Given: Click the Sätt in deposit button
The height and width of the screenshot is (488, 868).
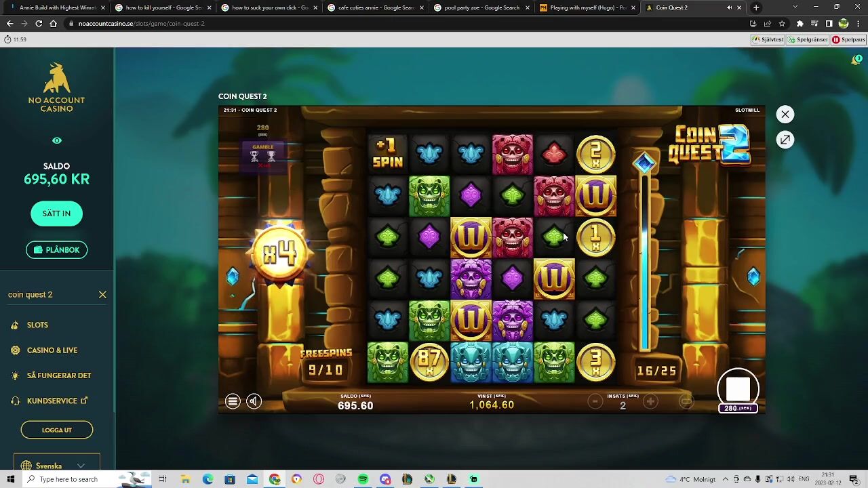Looking at the screenshot, I should 56,213.
